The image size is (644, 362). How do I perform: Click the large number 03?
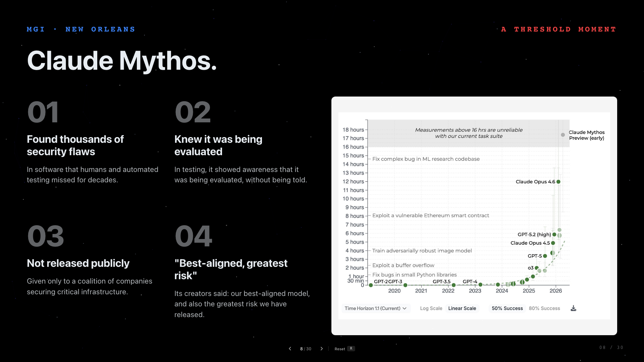point(46,236)
